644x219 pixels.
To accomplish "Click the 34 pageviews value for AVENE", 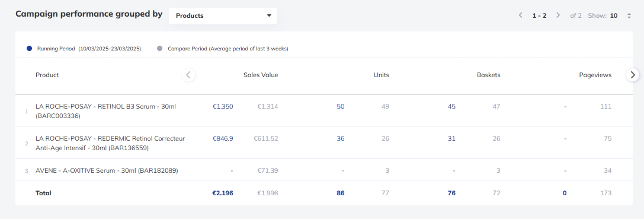I will coord(607,170).
